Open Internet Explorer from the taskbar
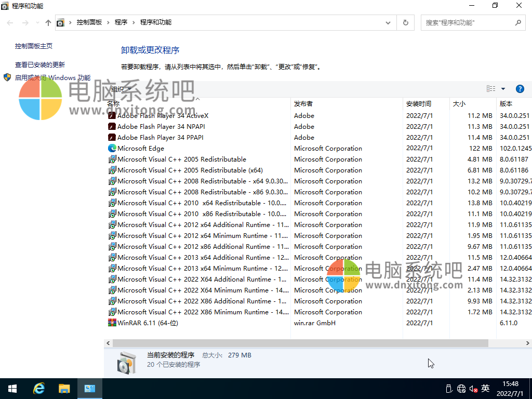Screen dimensions: 532x399 (x=38, y=389)
